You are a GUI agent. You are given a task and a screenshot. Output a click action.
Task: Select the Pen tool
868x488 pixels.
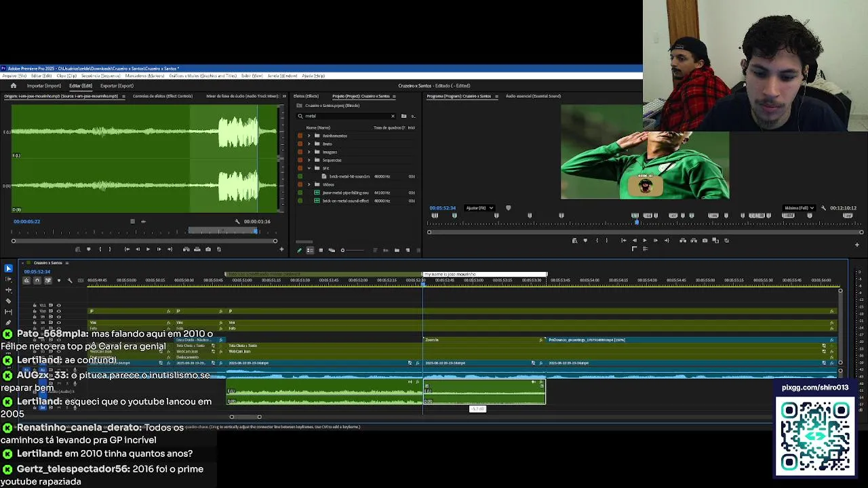coord(8,323)
